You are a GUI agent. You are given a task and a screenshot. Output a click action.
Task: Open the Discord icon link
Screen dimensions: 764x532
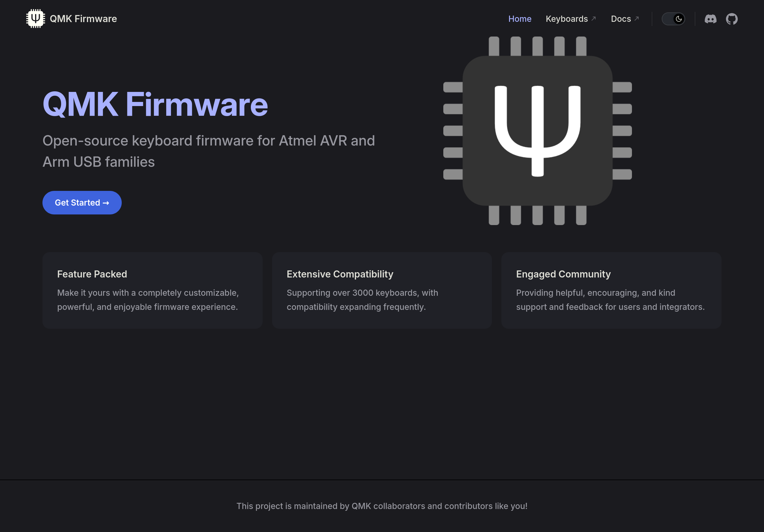[710, 19]
